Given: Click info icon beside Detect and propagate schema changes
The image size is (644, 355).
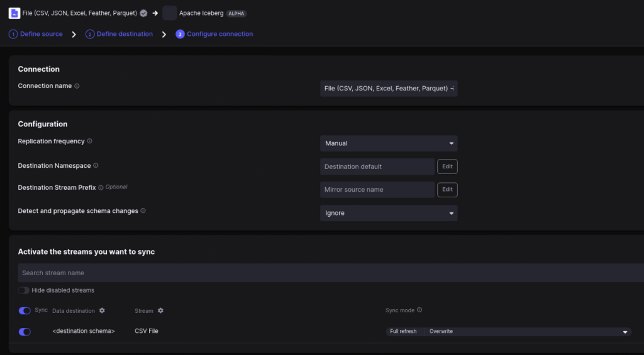Looking at the screenshot, I should [143, 210].
